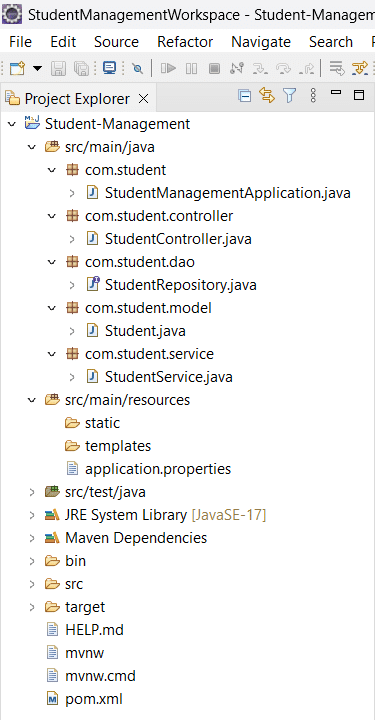Image resolution: width=375 pixels, height=720 pixels.
Task: Minimize the Project Explorer view
Action: pos(336,93)
